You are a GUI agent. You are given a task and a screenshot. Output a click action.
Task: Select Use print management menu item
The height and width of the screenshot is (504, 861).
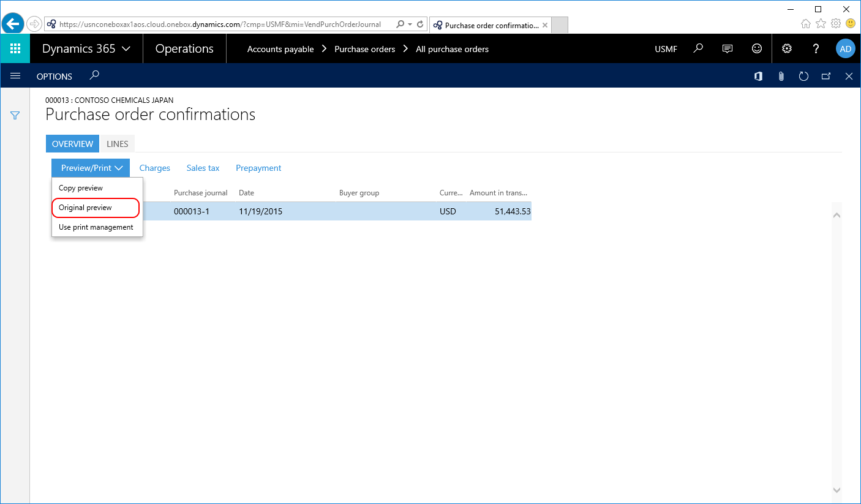point(97,227)
